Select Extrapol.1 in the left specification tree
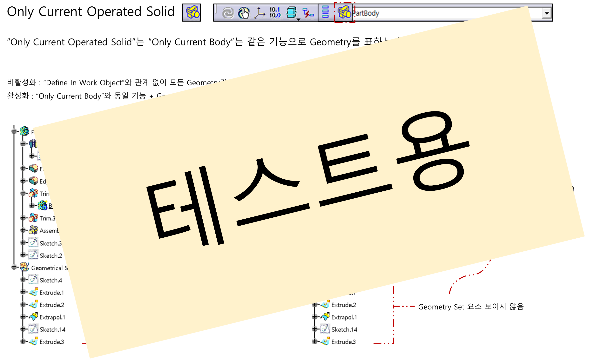Viewport: 607px width, 364px height. tap(52, 317)
